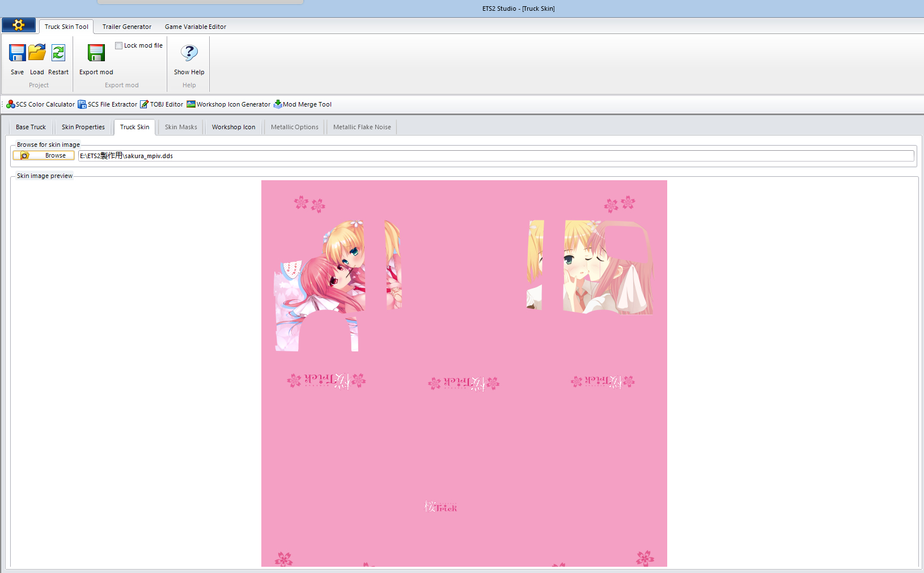The height and width of the screenshot is (573, 924).
Task: Open the Skin Properties tab
Action: pos(83,127)
